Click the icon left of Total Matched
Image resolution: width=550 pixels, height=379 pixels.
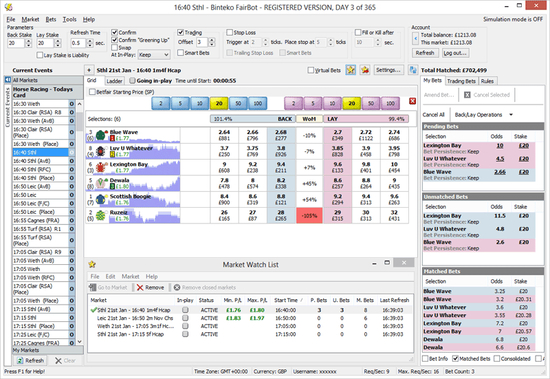[413, 70]
